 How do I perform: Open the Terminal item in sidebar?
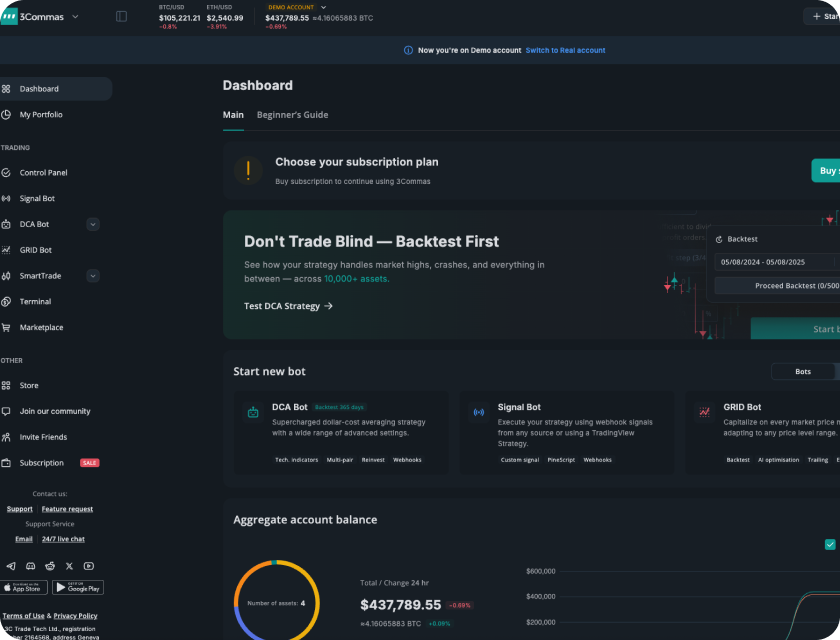click(x=35, y=301)
